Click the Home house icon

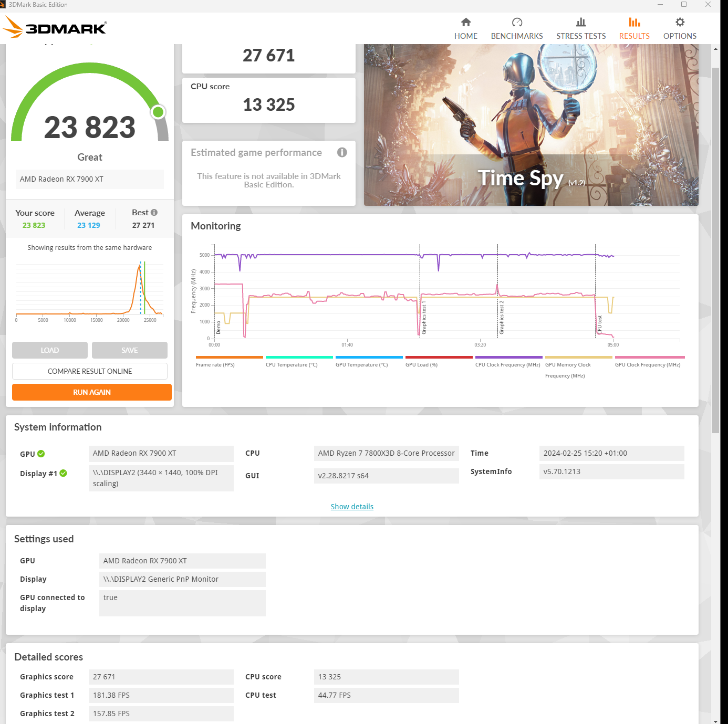pos(466,22)
